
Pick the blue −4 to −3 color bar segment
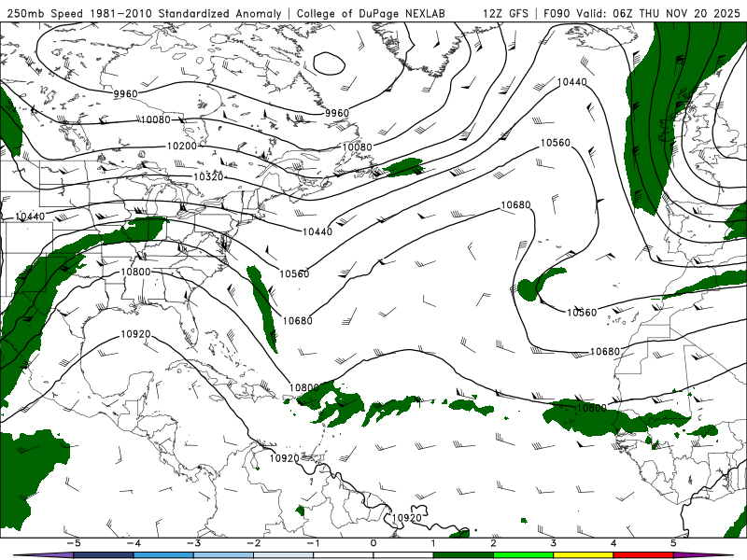pyautogui.click(x=164, y=555)
